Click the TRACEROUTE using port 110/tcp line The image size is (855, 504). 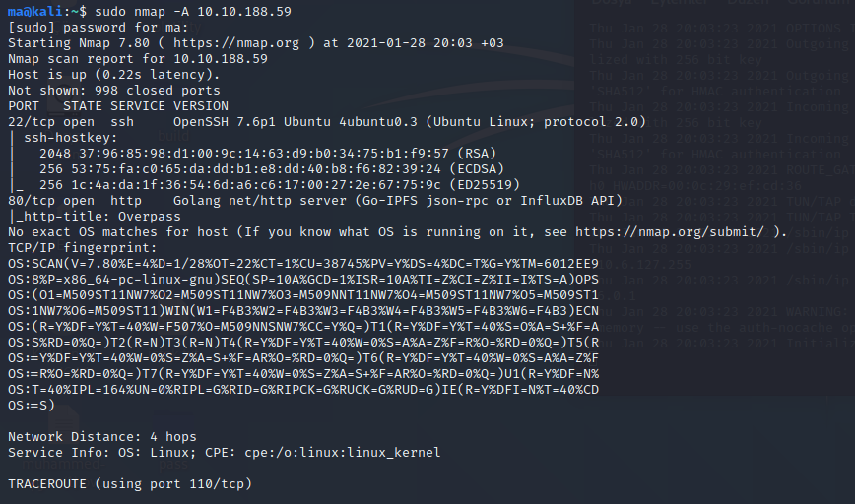pyautogui.click(x=130, y=484)
